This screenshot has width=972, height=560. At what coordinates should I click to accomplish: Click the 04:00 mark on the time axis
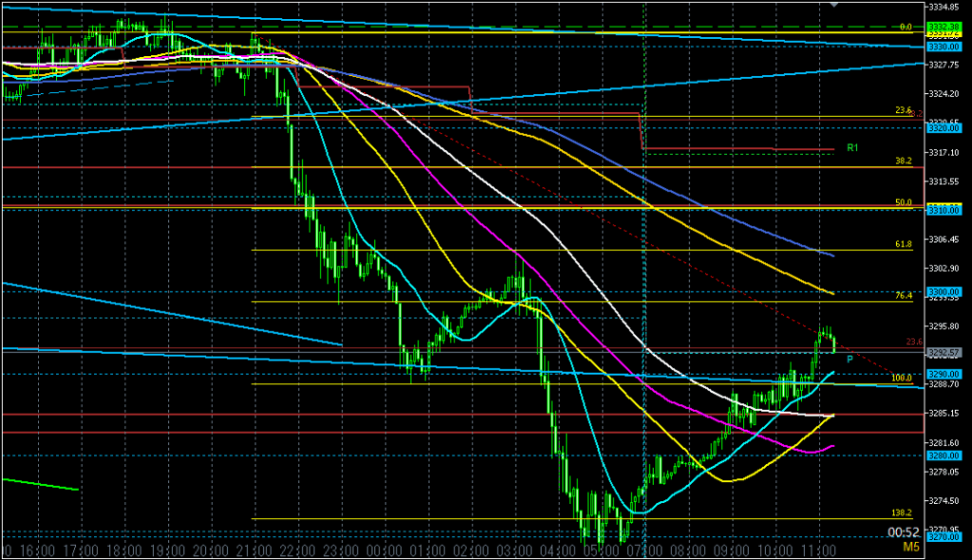click(558, 551)
